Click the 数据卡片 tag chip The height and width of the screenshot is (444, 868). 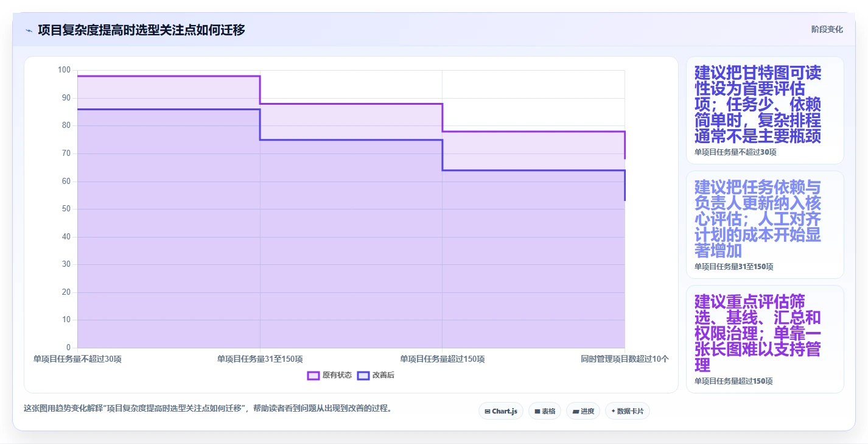coord(628,411)
